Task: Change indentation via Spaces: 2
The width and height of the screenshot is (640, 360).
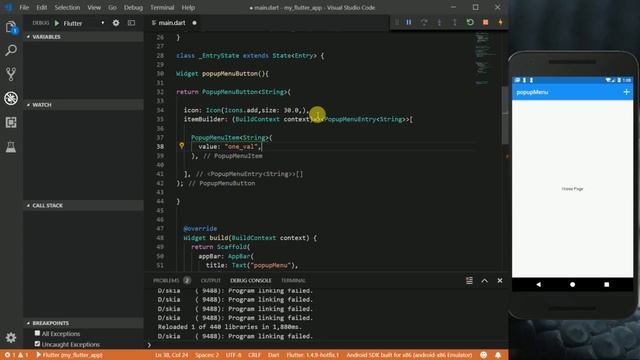Action: point(207,355)
